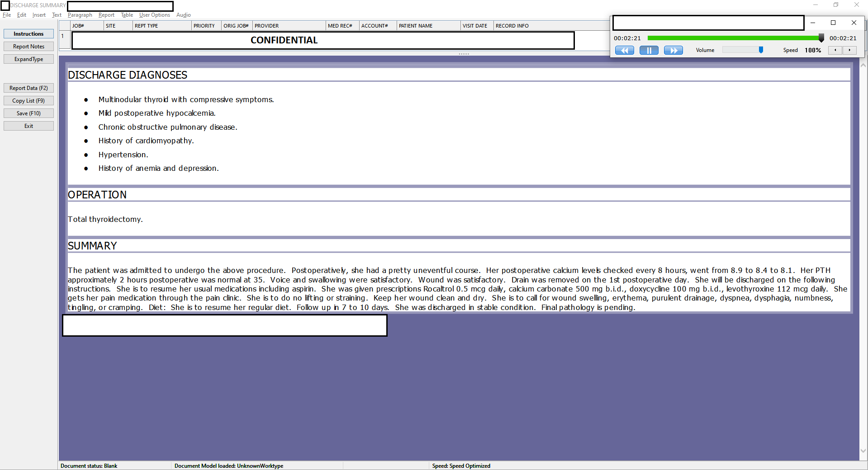Select the PROVIDER column header
This screenshot has height=470, width=868.
pos(289,26)
